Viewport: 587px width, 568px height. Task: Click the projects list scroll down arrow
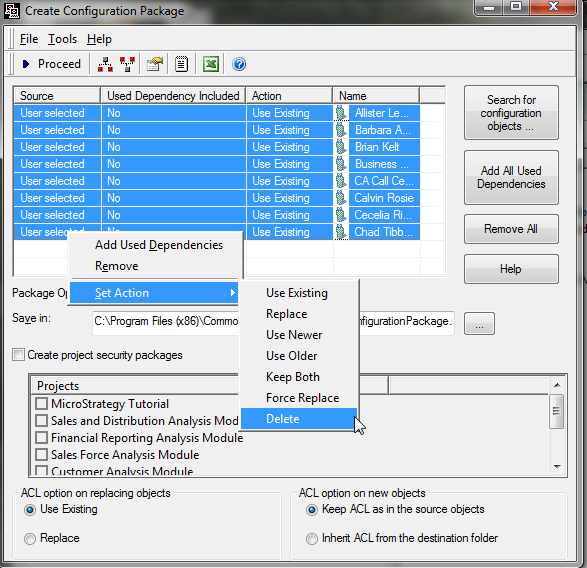[557, 467]
